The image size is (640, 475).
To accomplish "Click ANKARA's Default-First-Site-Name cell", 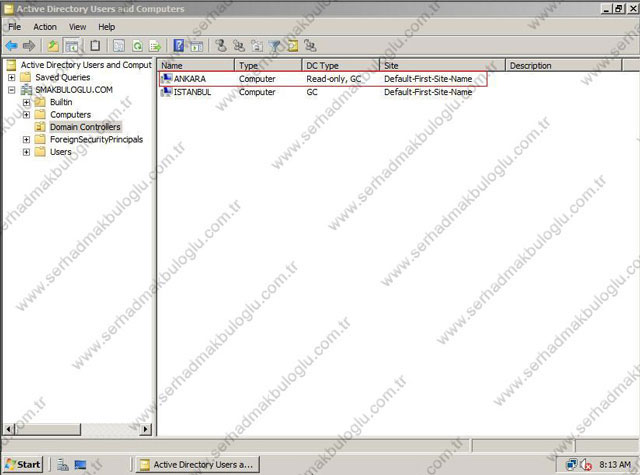I will pos(428,79).
